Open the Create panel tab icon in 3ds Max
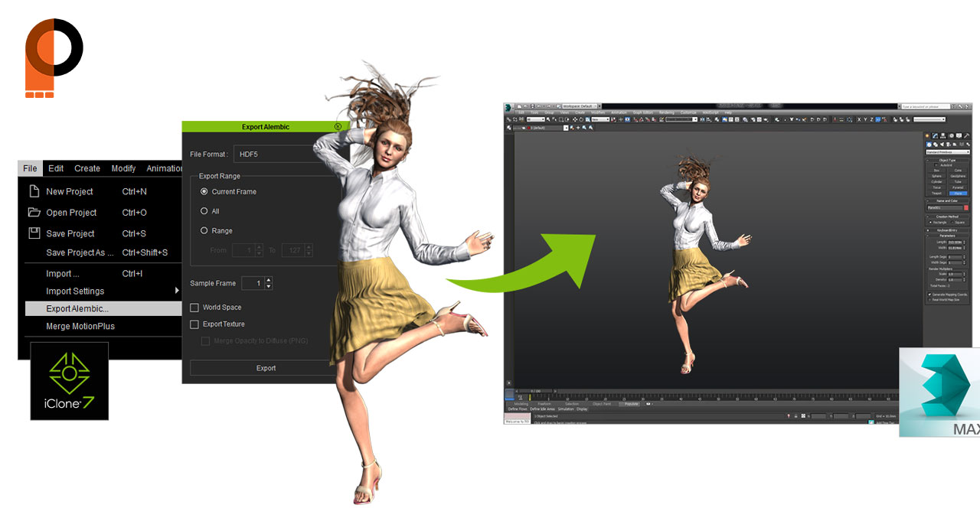The width and height of the screenshot is (980, 521). [x=929, y=135]
